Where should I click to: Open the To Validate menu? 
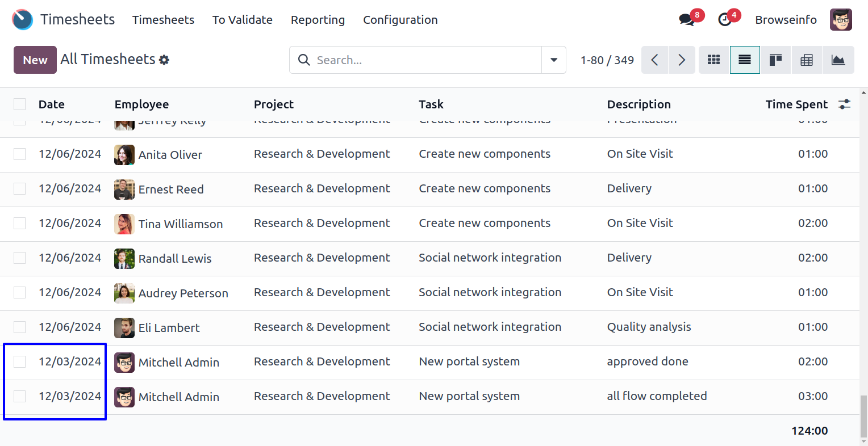243,20
